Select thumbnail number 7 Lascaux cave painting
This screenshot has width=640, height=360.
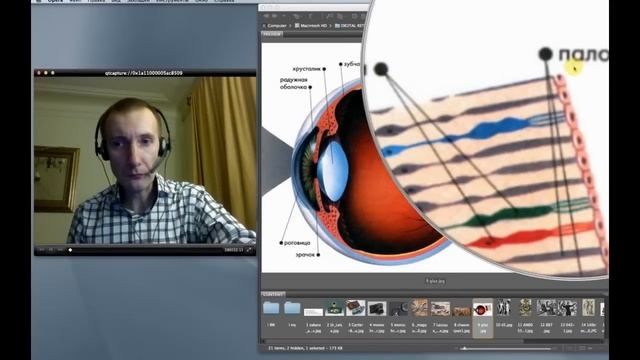pyautogui.click(x=440, y=309)
